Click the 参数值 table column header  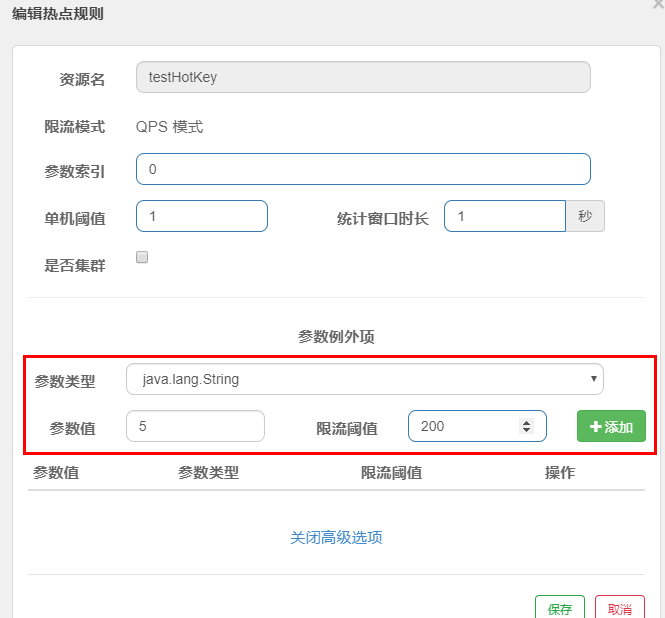click(x=56, y=473)
